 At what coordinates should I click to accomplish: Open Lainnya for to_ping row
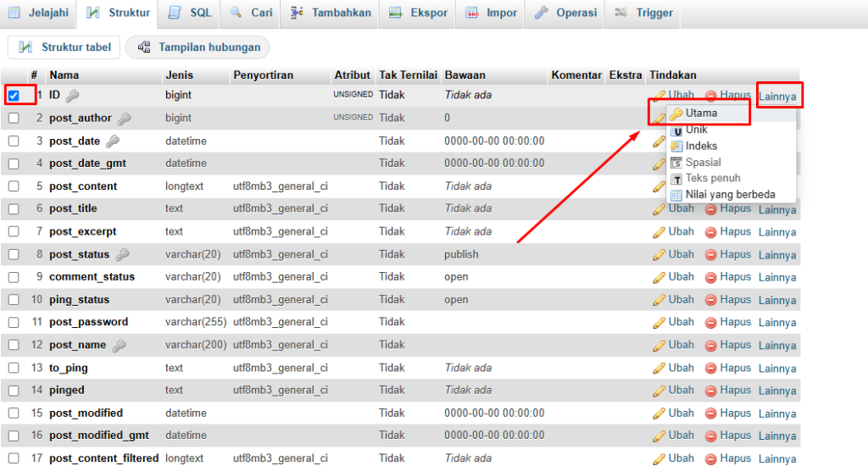click(x=777, y=369)
